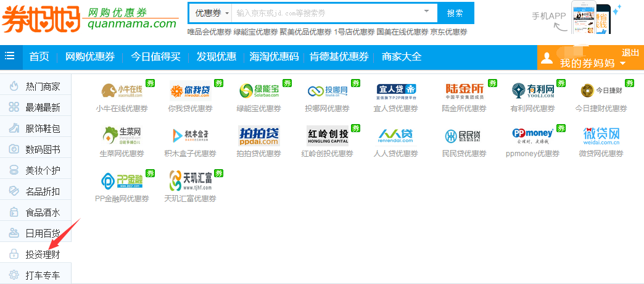
Task: Click the 天玑汇富优惠券 text link
Action: coord(190,199)
